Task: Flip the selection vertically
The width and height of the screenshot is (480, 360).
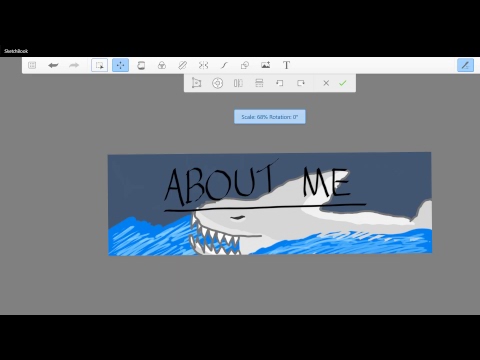Action: tap(259, 83)
